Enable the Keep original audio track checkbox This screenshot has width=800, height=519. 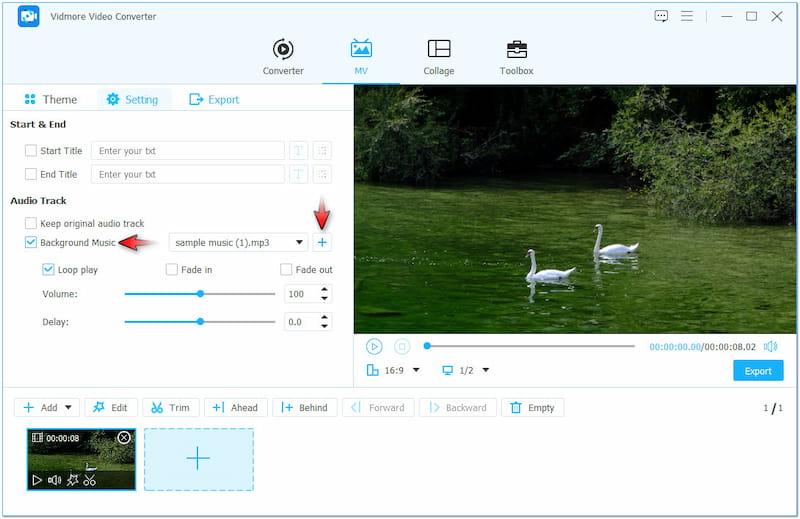pos(31,223)
